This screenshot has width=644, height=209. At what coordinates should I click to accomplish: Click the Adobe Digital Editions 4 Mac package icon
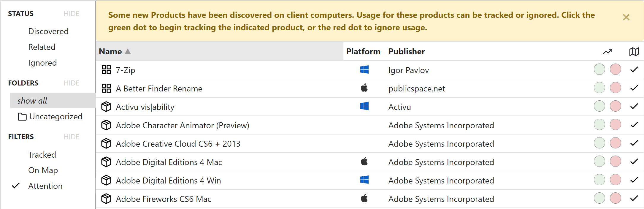[106, 162]
